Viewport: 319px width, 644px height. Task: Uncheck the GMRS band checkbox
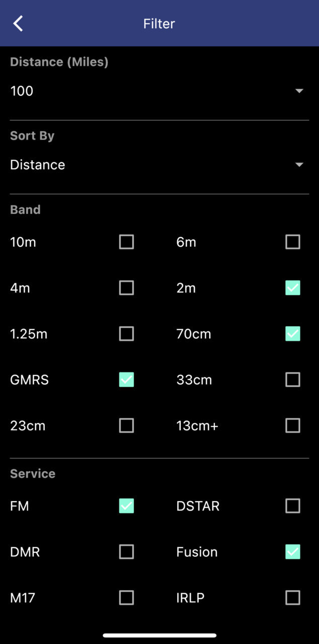[126, 380]
